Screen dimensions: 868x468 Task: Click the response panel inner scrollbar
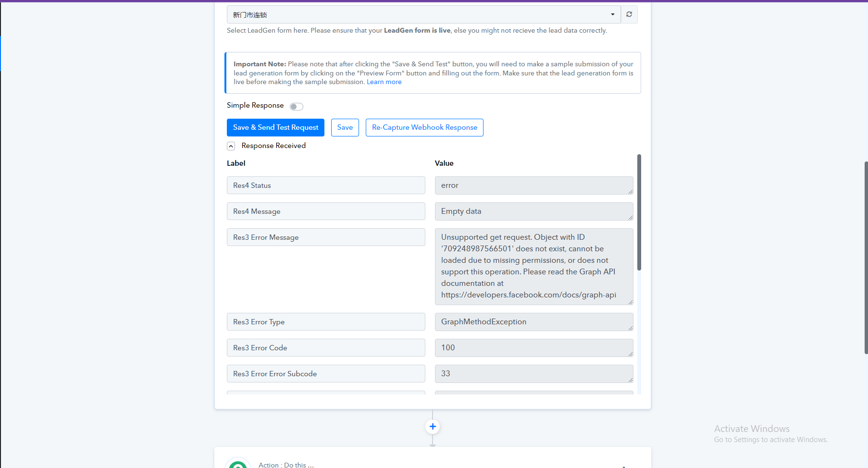[639, 212]
